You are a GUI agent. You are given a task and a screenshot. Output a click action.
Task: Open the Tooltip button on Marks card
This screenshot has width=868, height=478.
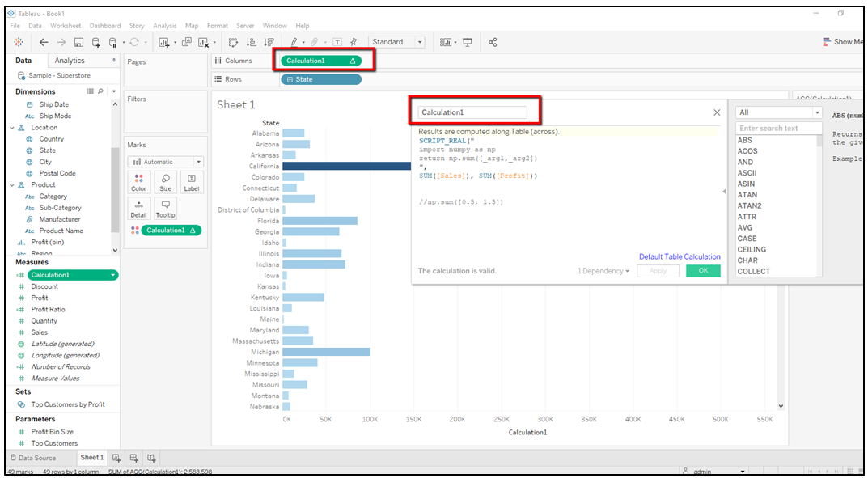click(x=165, y=209)
